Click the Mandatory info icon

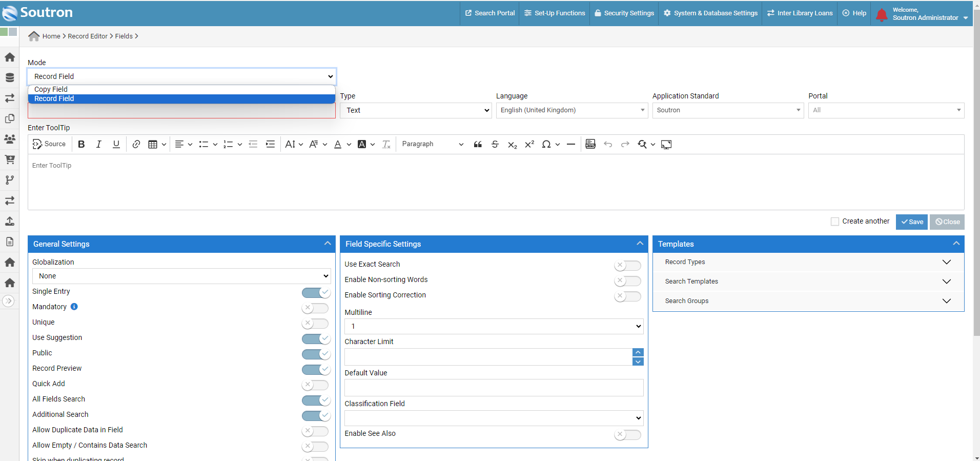coord(74,307)
